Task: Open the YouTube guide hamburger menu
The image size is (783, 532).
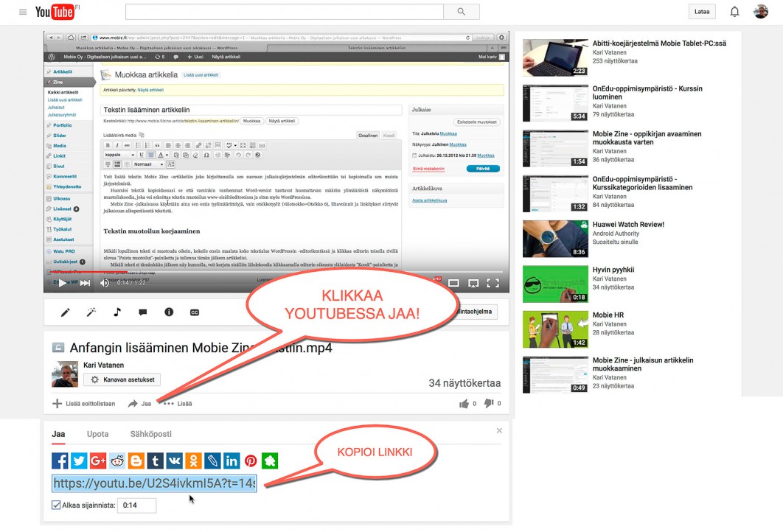Action: point(22,12)
